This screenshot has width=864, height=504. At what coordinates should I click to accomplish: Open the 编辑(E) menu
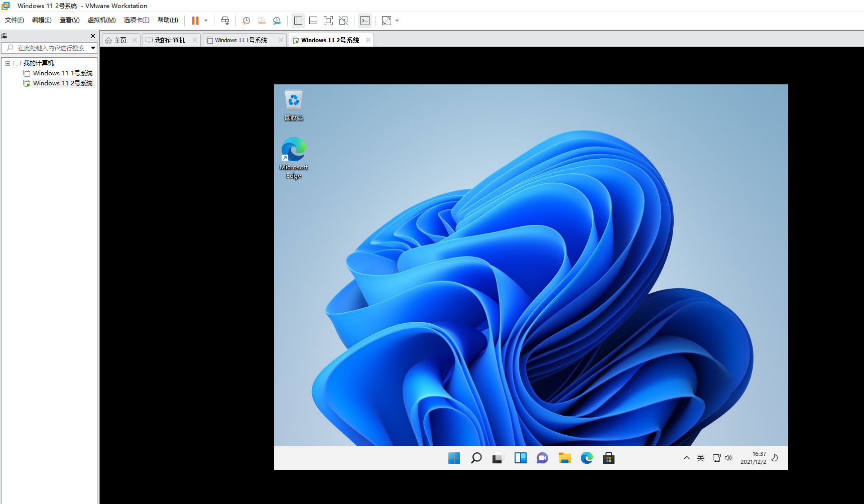[x=42, y=20]
